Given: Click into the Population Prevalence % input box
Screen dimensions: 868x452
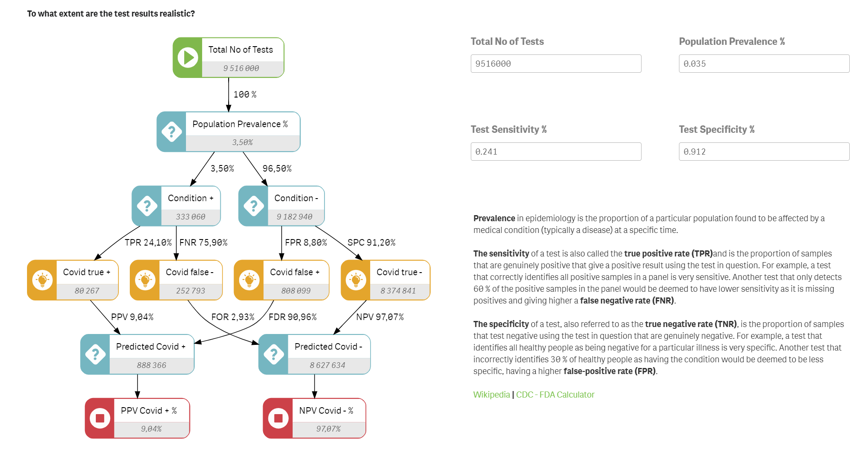Looking at the screenshot, I should pyautogui.click(x=764, y=64).
